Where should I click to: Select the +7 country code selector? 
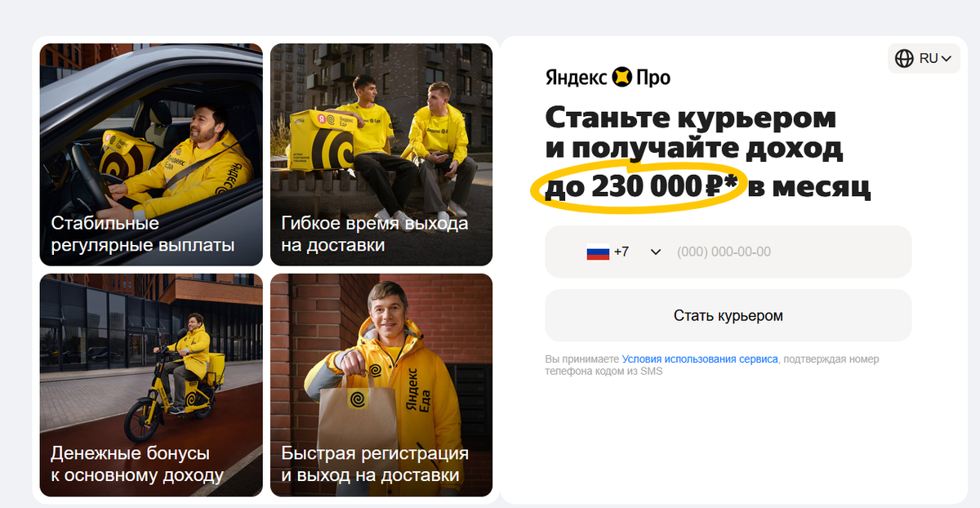(624, 252)
